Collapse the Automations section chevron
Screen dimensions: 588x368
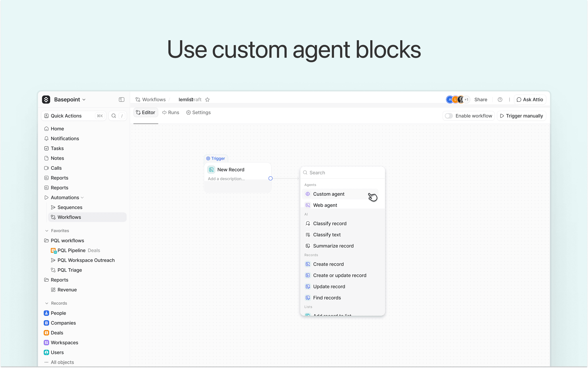82,198
